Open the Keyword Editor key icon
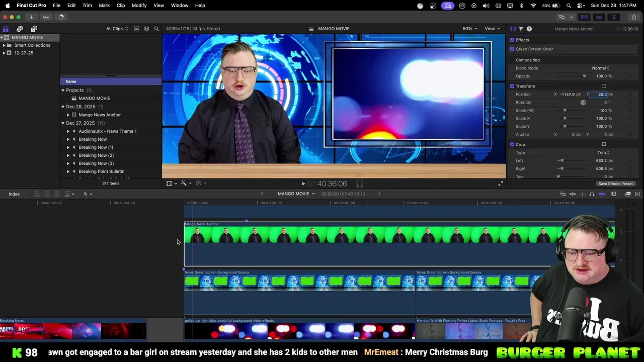644x362 pixels. pos(46,17)
